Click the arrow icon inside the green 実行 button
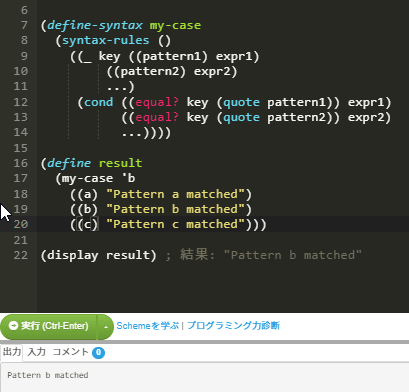Screen dimensions: 409x392 pyautogui.click(x=13, y=326)
